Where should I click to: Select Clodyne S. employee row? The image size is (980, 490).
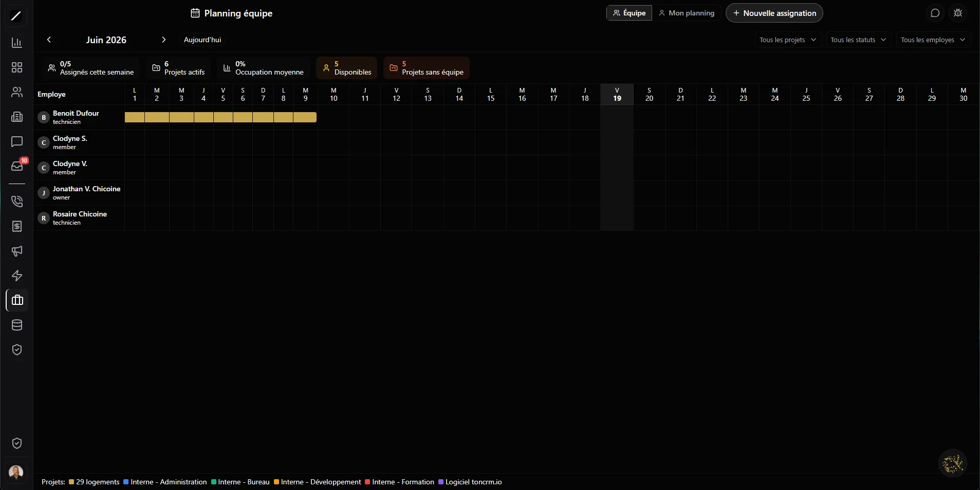tap(80, 142)
